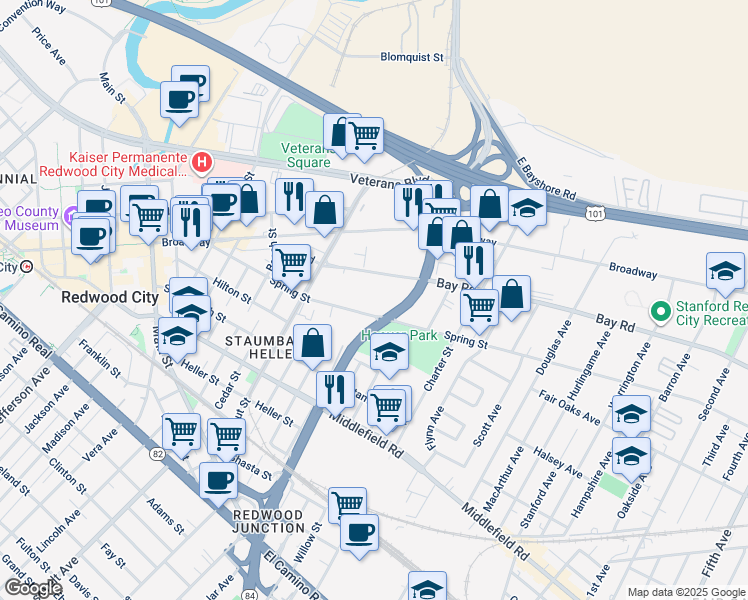The width and height of the screenshot is (748, 600).
Task: Click the Google logo
Action: [x=33, y=588]
